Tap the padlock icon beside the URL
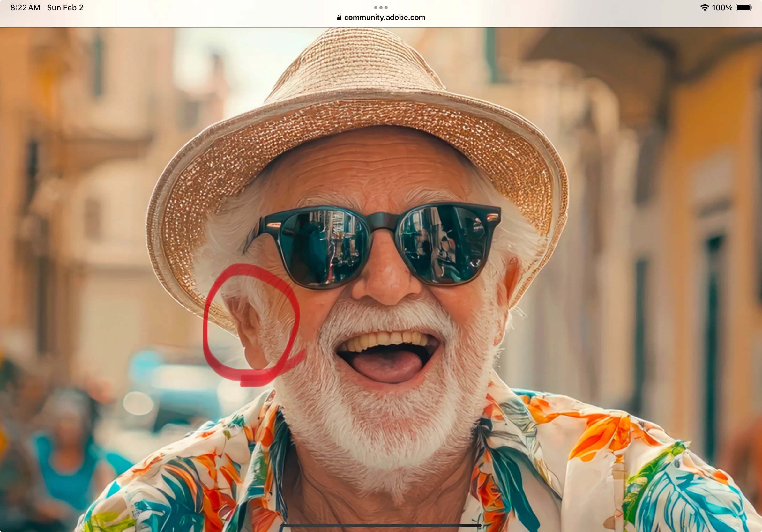The width and height of the screenshot is (762, 532). point(339,18)
